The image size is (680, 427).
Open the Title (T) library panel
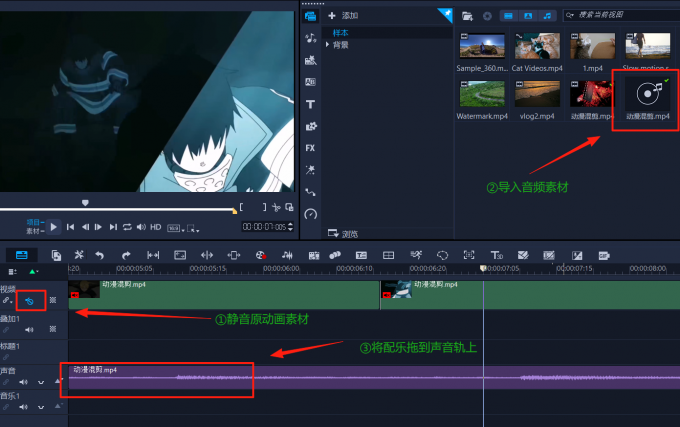tap(310, 104)
